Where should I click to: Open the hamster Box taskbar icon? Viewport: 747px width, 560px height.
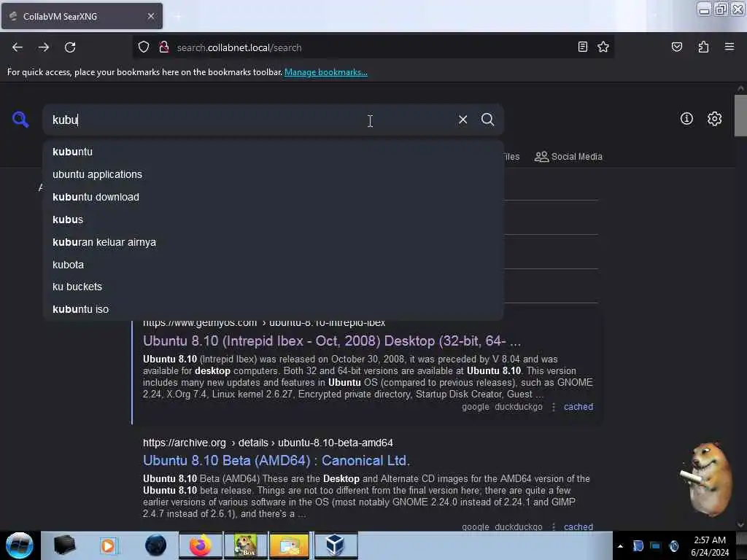click(246, 545)
